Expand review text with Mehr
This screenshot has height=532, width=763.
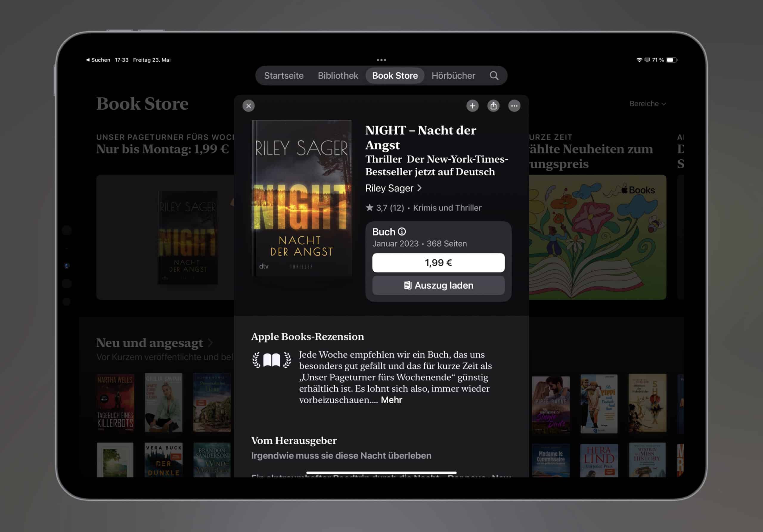pos(391,400)
